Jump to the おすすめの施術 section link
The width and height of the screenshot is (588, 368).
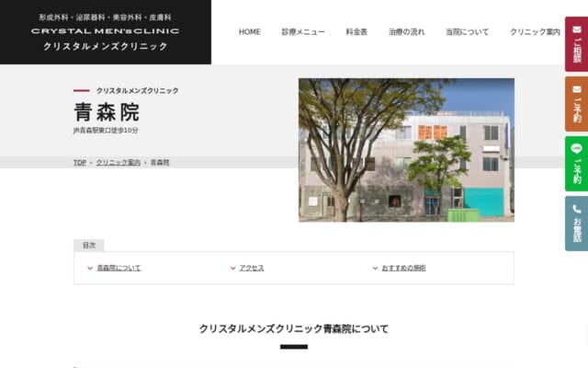[x=403, y=268]
